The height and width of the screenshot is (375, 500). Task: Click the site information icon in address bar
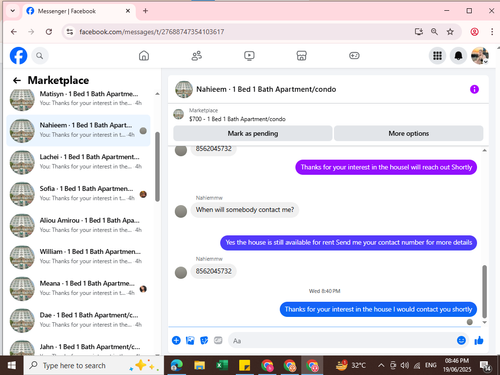point(70,32)
